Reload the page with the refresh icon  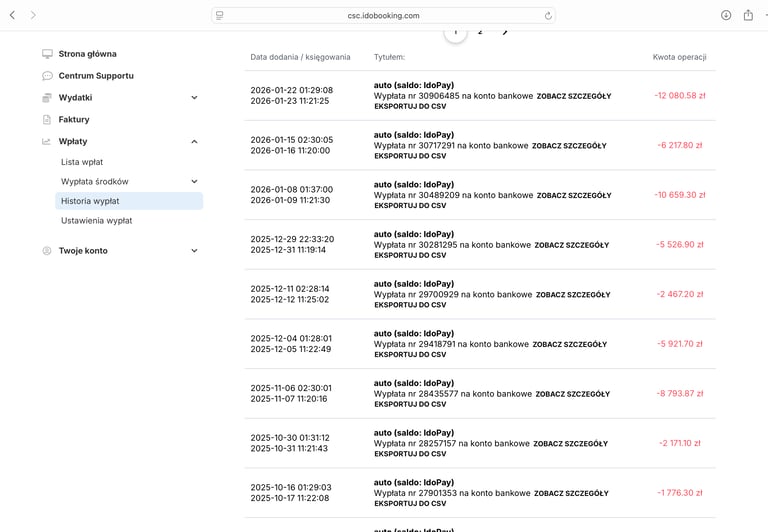coord(548,16)
